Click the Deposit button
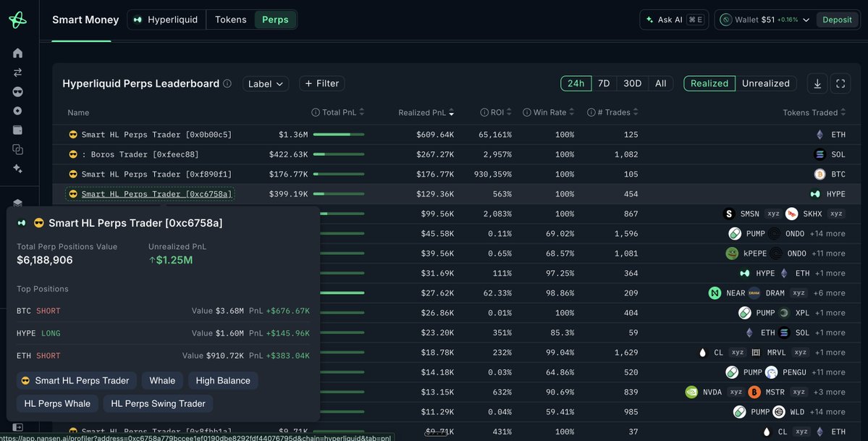 point(837,20)
